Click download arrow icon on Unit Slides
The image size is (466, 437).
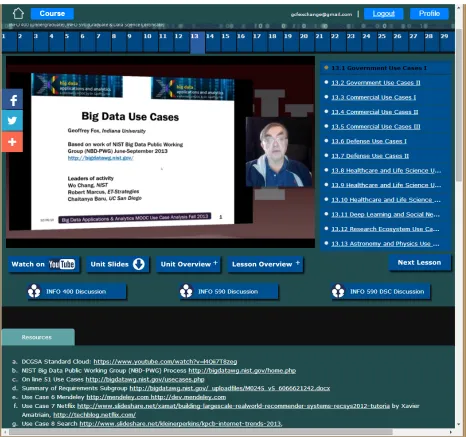pyautogui.click(x=139, y=264)
